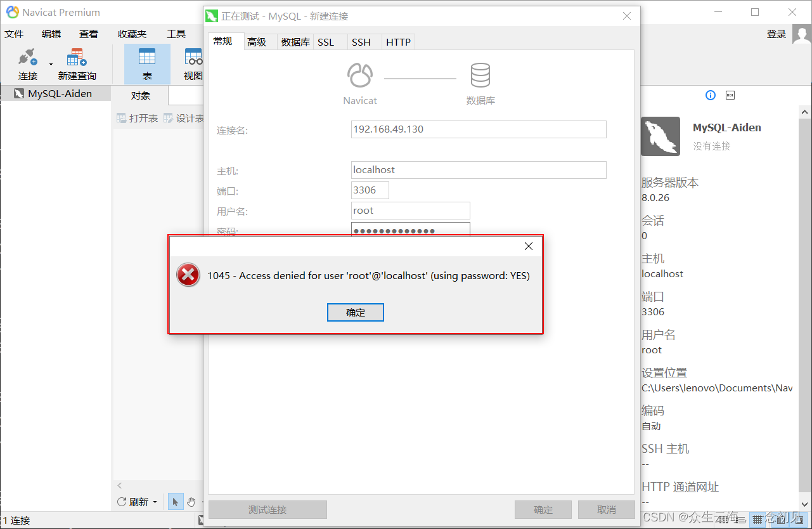812x529 pixels.
Task: Expand the 刷新 dropdown arrow
Action: [x=155, y=502]
